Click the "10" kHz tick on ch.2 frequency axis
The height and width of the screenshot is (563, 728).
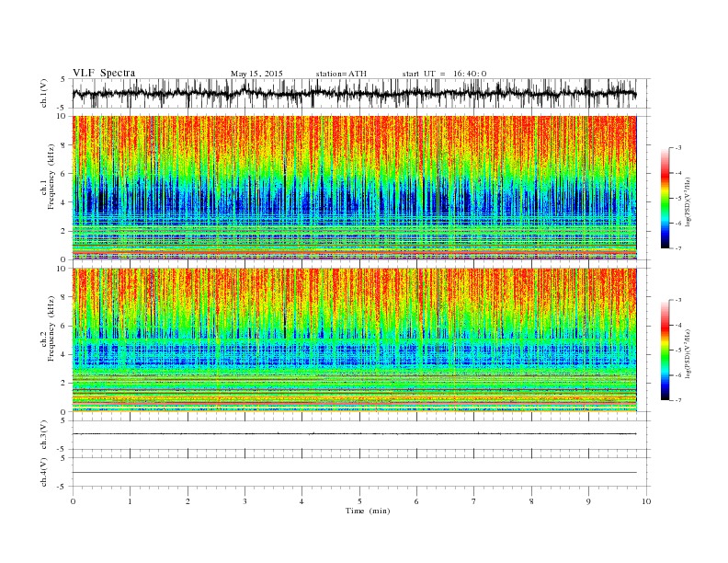pos(63,269)
